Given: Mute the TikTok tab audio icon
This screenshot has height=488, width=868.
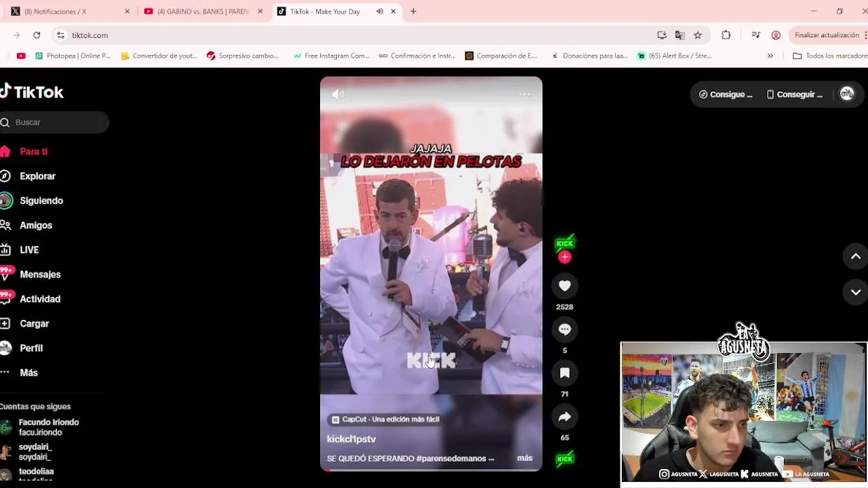Looking at the screenshot, I should pos(380,12).
